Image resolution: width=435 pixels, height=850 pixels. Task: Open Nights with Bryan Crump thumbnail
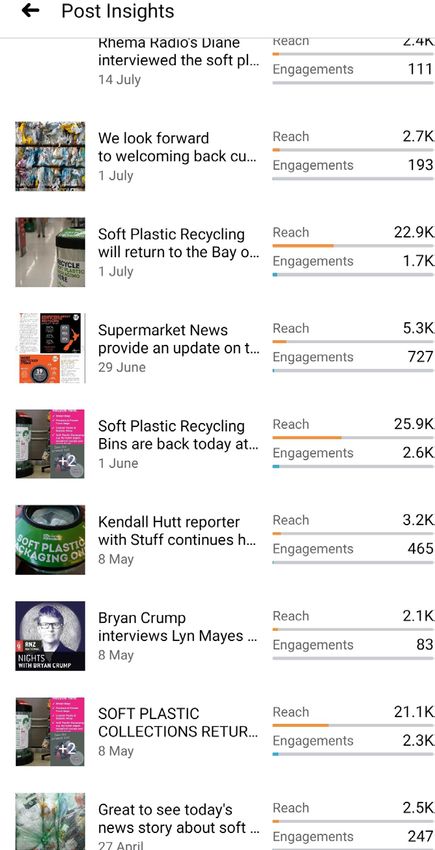[x=50, y=636]
